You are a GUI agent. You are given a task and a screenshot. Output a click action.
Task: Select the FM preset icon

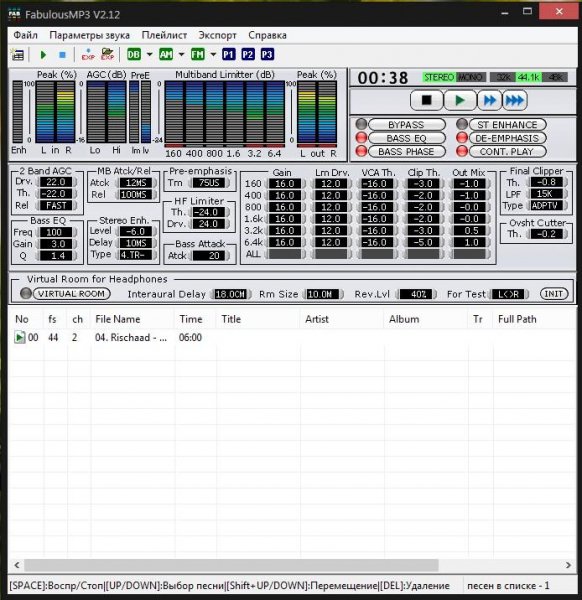[x=197, y=54]
